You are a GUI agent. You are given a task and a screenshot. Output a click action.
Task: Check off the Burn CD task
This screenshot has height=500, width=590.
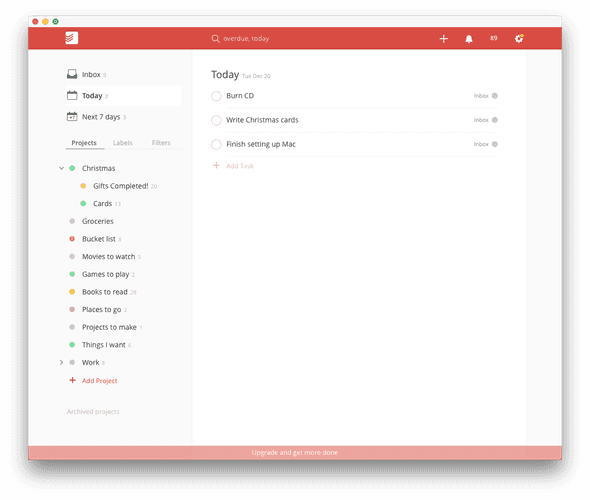(216, 96)
